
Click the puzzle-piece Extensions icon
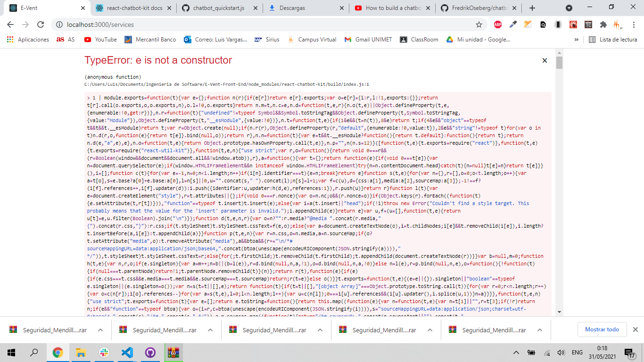tap(603, 24)
